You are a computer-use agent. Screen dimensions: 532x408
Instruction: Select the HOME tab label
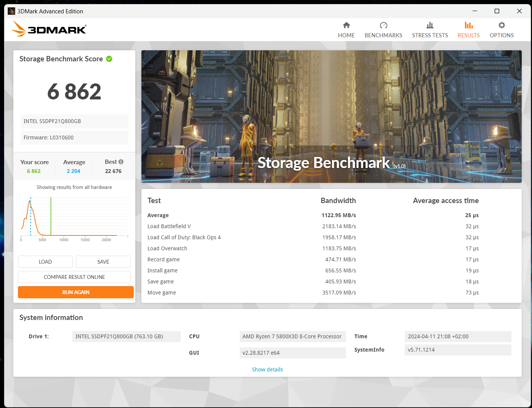(x=346, y=35)
